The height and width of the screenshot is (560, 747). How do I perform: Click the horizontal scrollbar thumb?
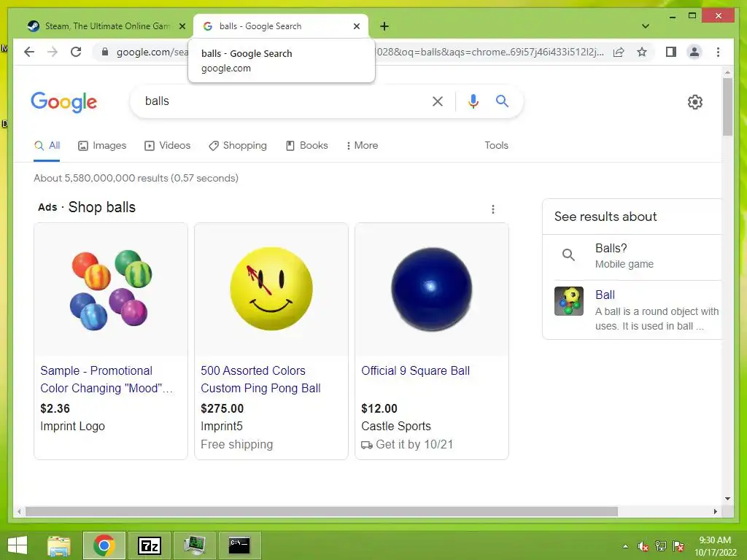click(x=322, y=512)
